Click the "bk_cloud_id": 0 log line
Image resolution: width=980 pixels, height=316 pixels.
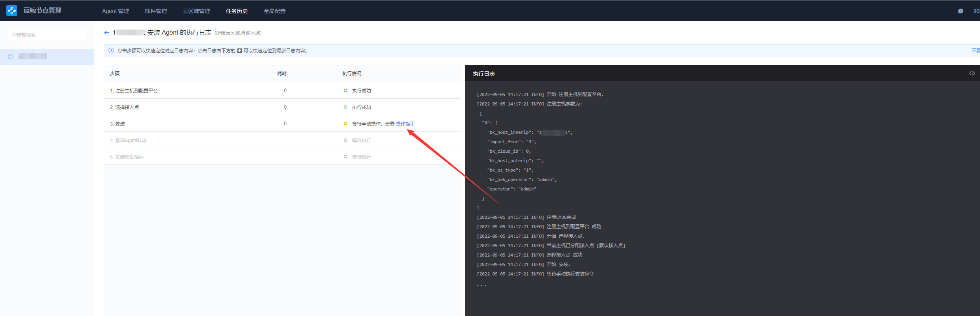click(x=509, y=151)
